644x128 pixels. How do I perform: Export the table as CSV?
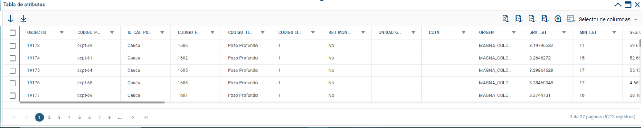point(519,19)
